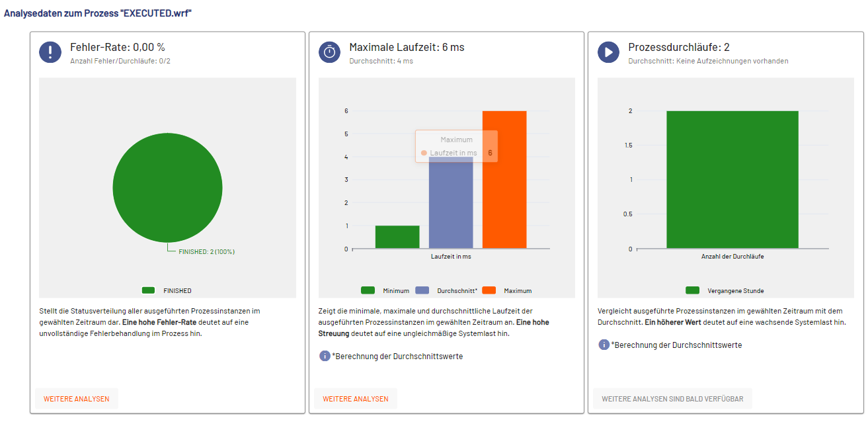Click the green Vergangene Stunde color swatch
The width and height of the screenshot is (868, 422).
coord(693,290)
